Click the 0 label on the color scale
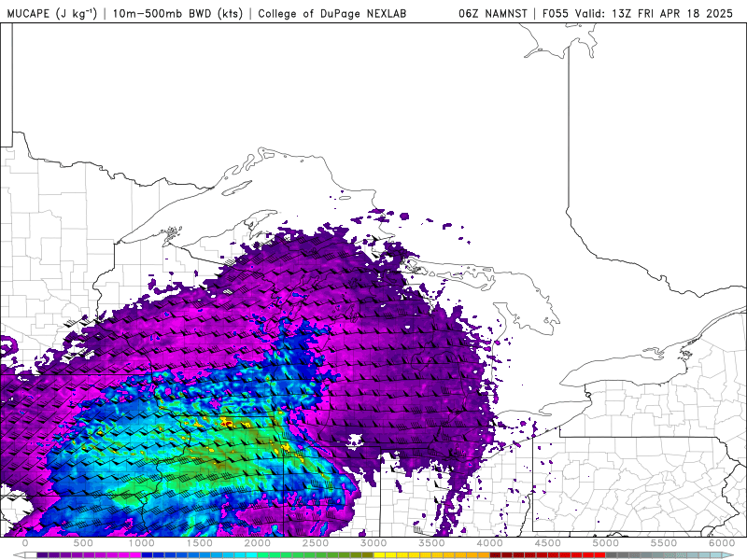Viewport: 747px width, 560px height. [x=25, y=543]
